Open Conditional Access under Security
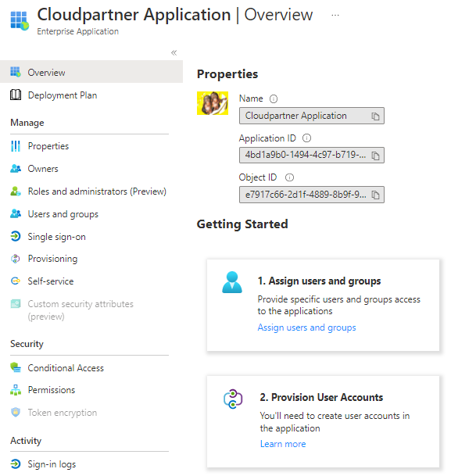This screenshot has width=476, height=476. (x=66, y=368)
